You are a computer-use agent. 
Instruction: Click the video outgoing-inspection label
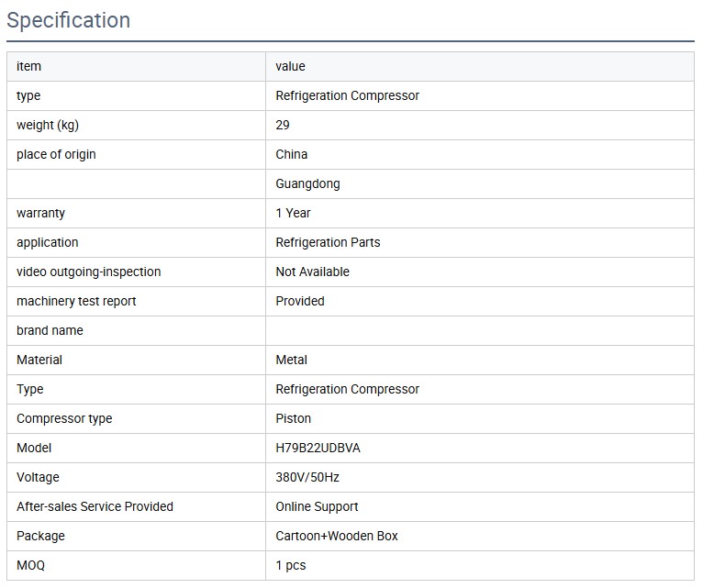(x=88, y=272)
